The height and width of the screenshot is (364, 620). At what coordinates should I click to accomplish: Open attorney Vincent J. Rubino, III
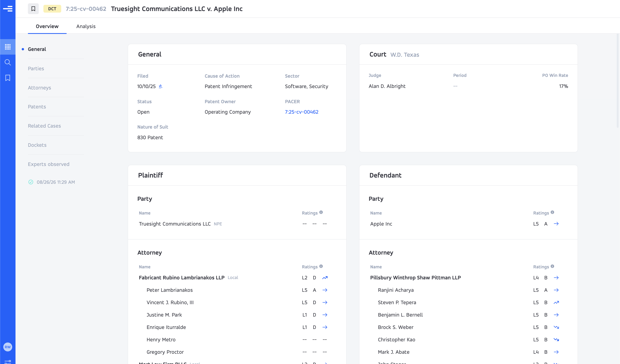pos(170,302)
